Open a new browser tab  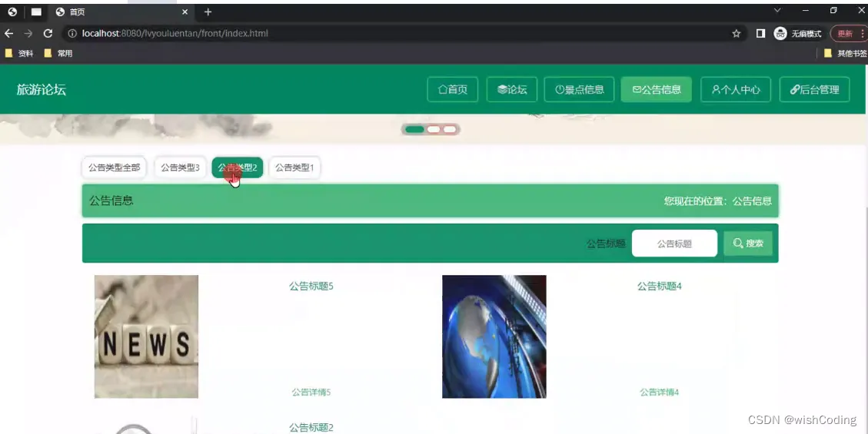click(208, 12)
